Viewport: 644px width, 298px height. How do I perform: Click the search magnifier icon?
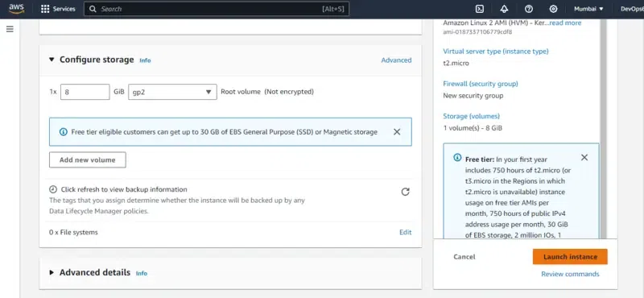click(x=93, y=9)
